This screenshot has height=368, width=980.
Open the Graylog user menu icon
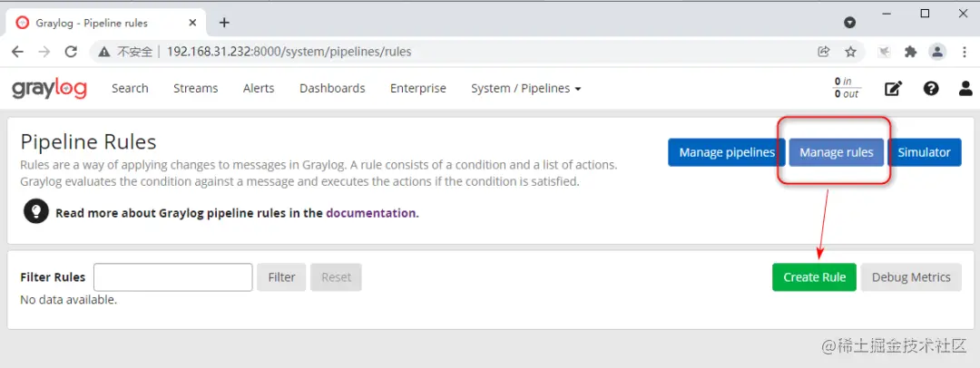[965, 89]
